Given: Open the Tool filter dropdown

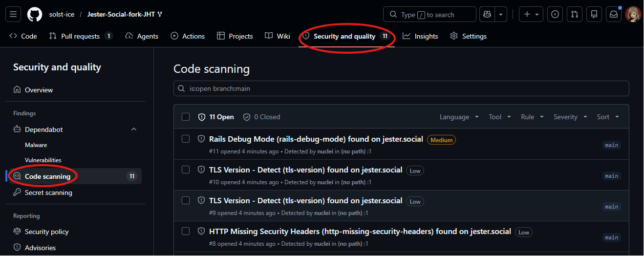Looking at the screenshot, I should coord(500,117).
